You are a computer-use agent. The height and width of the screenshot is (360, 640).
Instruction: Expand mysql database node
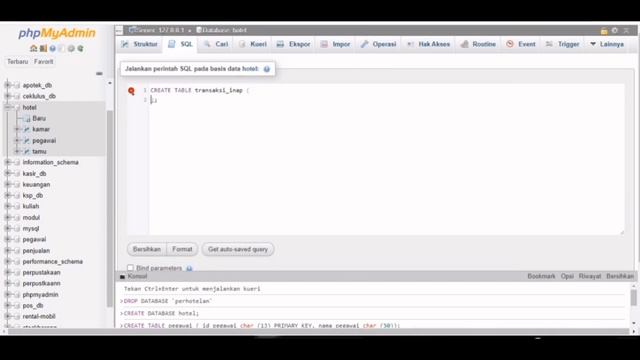pos(7,229)
